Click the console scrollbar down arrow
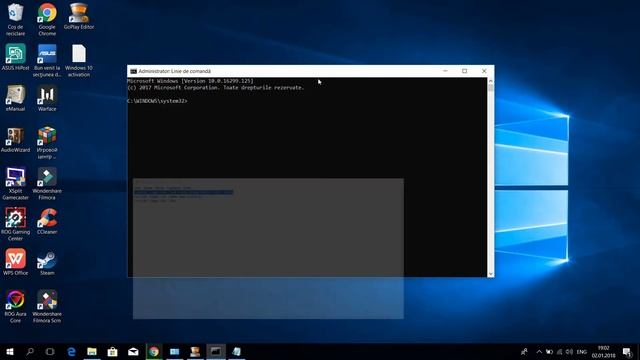Viewport: 640px width, 360px height. coord(491,274)
